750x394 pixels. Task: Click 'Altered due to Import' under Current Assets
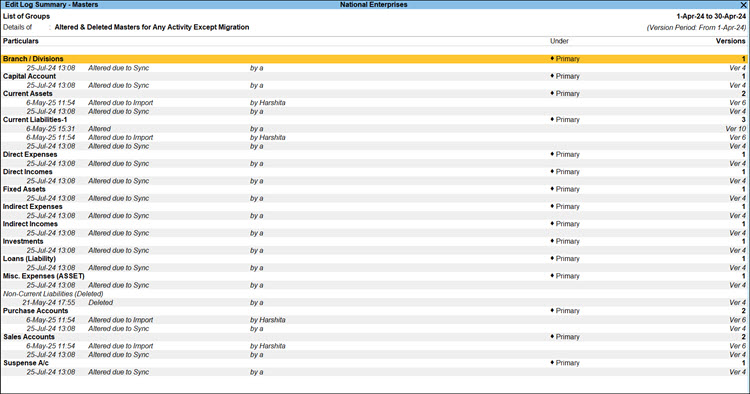pos(121,102)
